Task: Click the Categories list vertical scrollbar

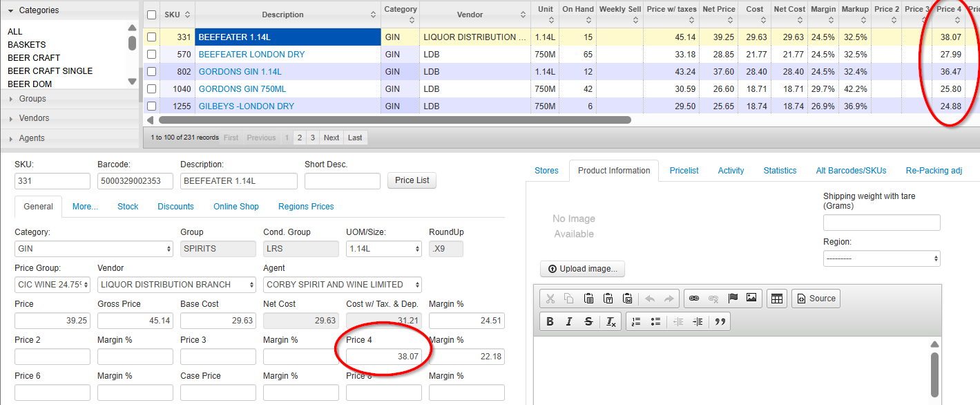Action: coord(133,44)
